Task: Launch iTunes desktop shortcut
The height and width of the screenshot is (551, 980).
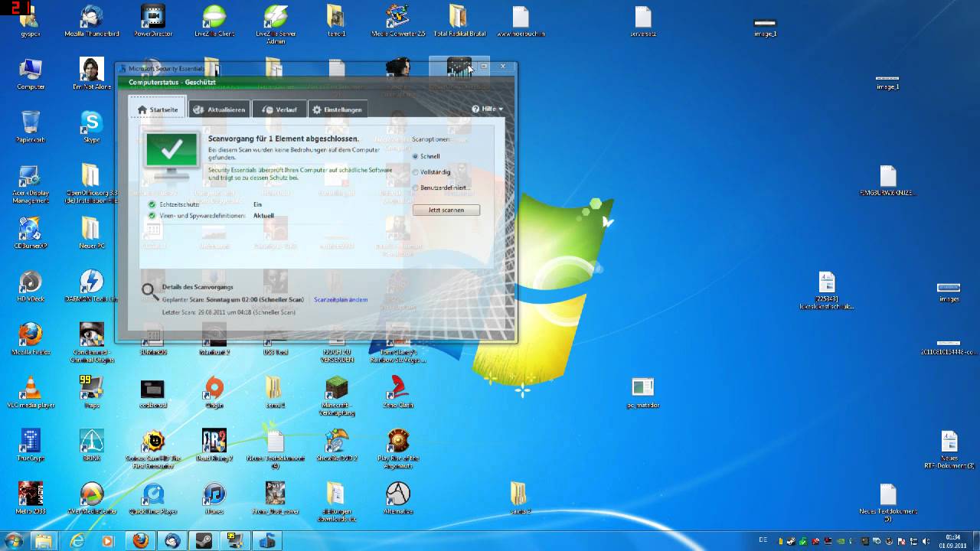Action: point(214,497)
